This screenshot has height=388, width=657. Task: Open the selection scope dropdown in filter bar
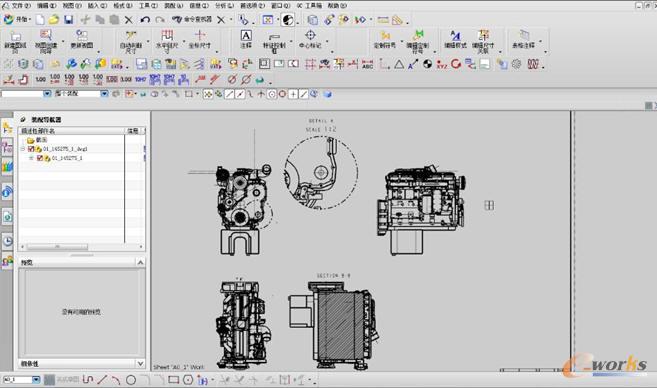coord(104,94)
